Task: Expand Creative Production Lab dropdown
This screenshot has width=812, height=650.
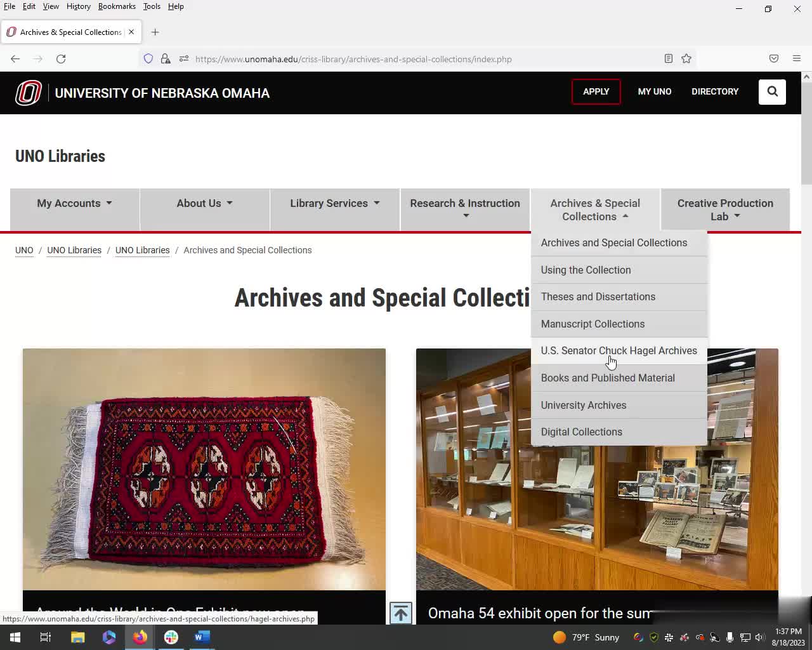Action: 725,209
